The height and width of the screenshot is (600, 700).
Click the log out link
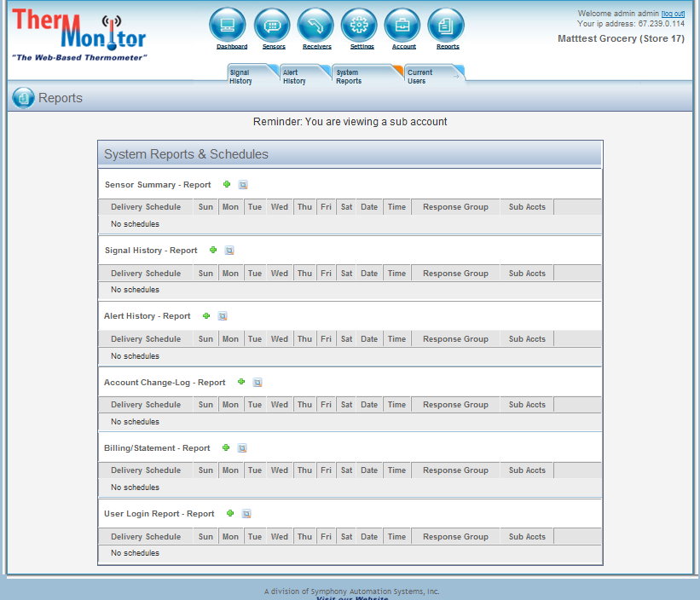click(673, 14)
